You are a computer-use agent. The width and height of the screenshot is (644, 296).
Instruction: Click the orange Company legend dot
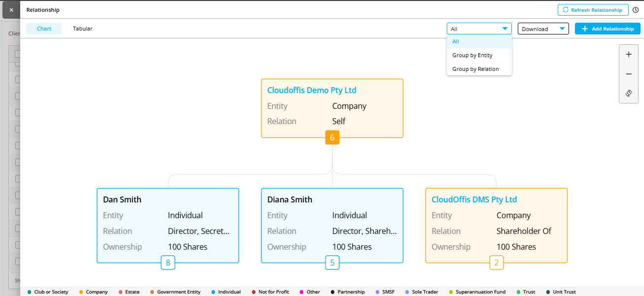80,292
